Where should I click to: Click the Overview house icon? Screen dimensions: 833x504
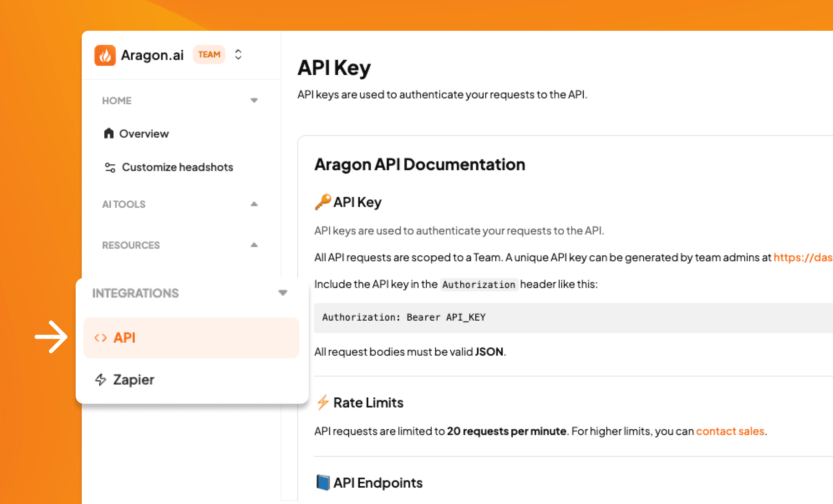(108, 133)
